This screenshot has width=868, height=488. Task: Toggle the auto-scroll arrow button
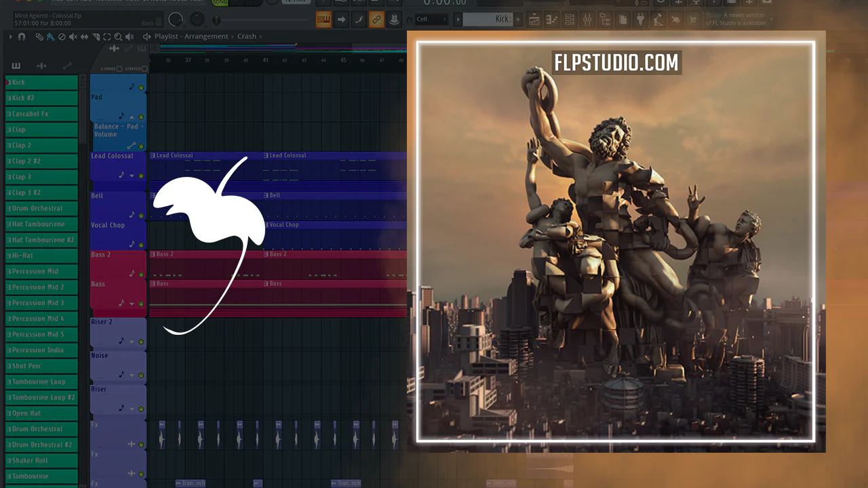[342, 20]
